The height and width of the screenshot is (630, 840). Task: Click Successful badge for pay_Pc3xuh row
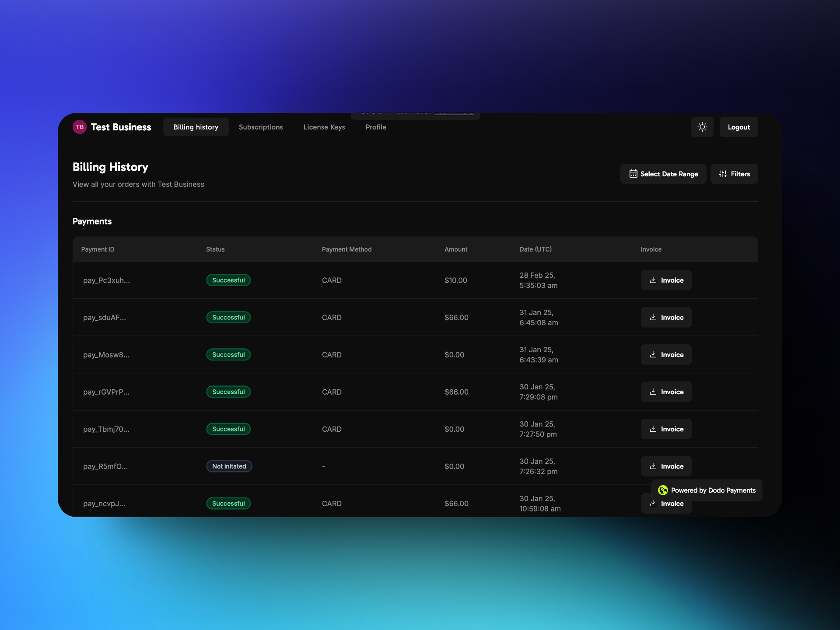coord(228,280)
